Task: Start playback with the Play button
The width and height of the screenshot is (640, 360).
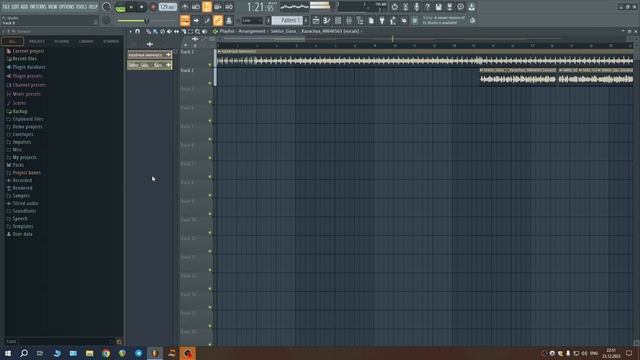Action: click(x=131, y=7)
